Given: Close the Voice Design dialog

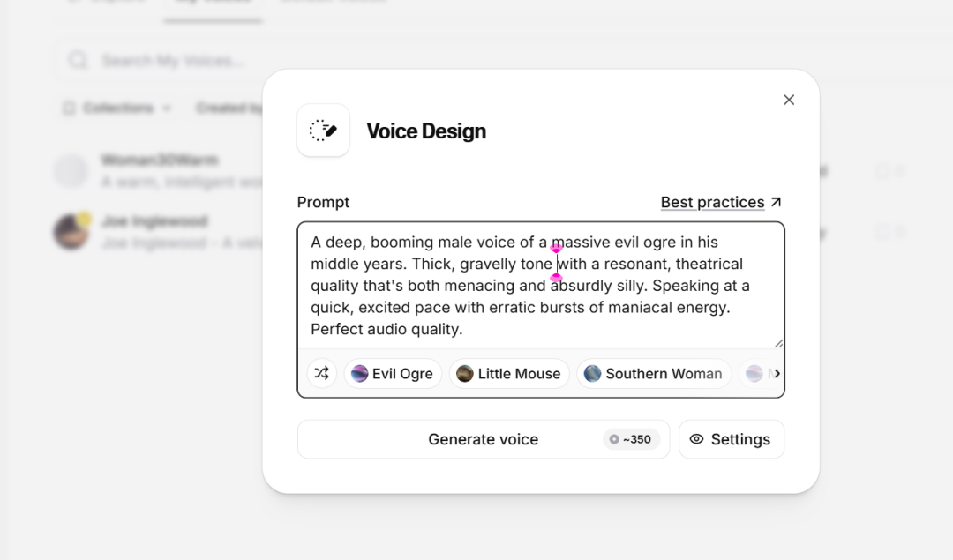Looking at the screenshot, I should 789,100.
